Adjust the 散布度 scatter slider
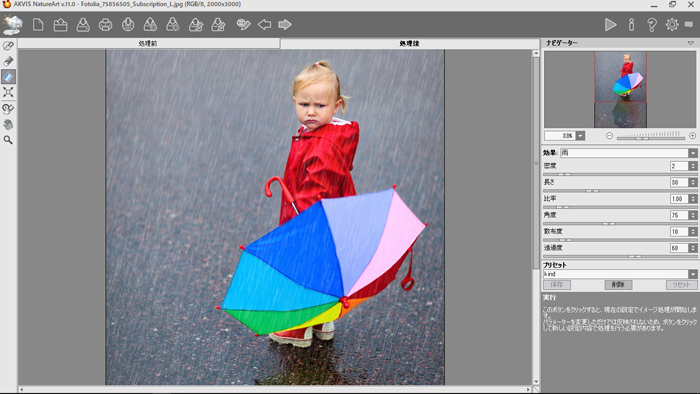700x394 pixels. 621,240
